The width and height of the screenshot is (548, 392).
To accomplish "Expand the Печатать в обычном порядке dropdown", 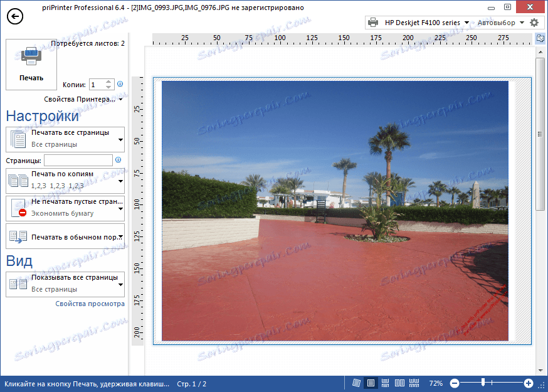I will [x=65, y=236].
